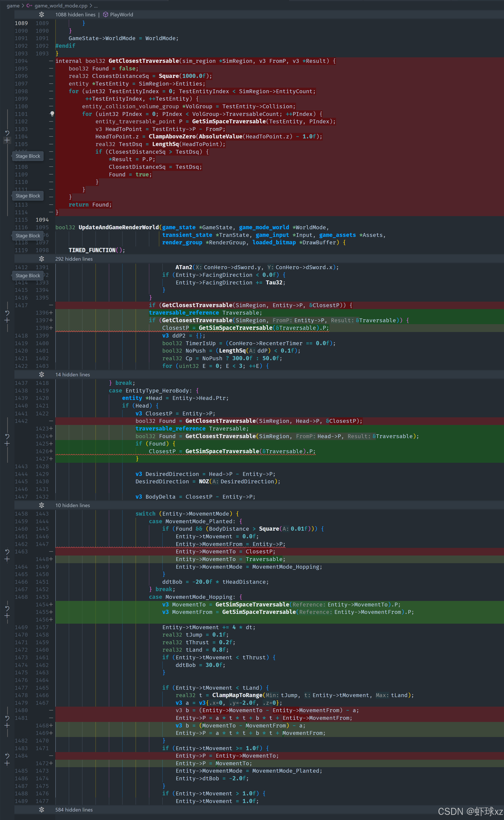
Task: Stage the v3 b MovementTo change block
Action: click(7, 726)
